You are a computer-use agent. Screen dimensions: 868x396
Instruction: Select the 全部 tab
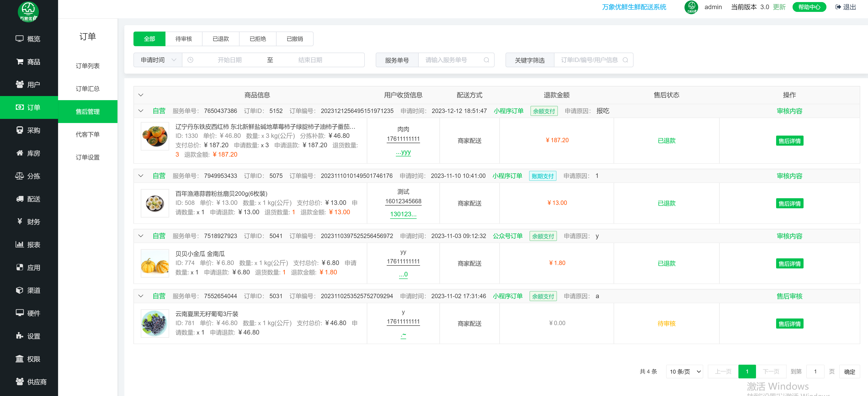pos(149,39)
